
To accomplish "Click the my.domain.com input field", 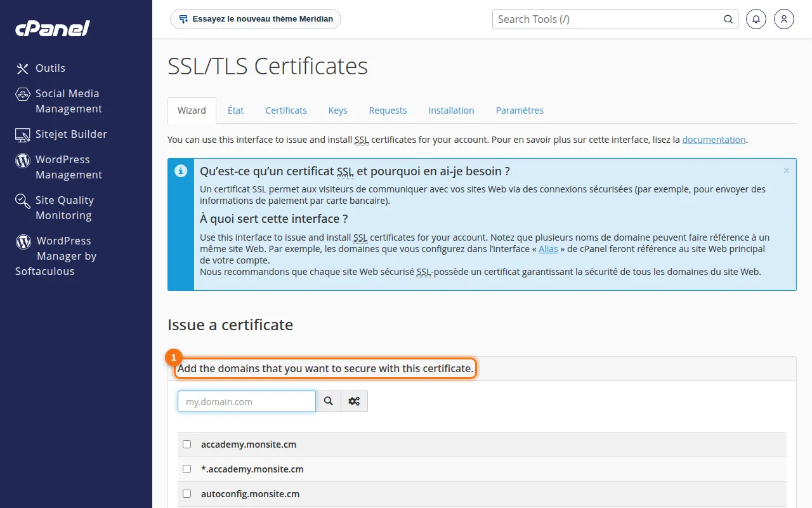I will coord(247,401).
